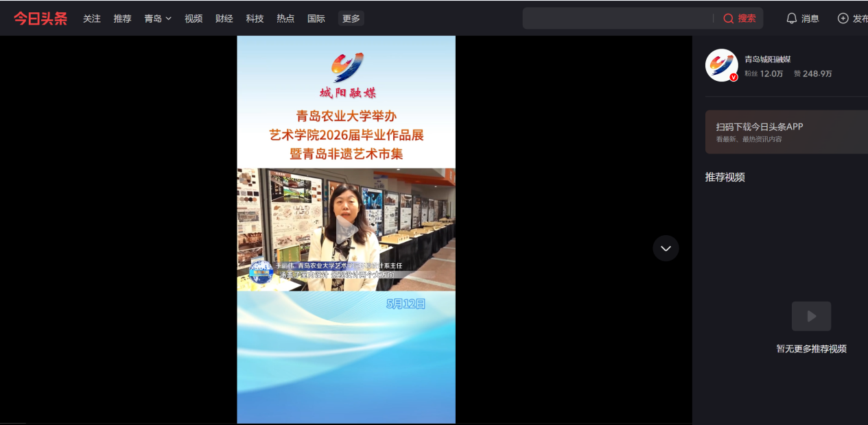Screen dimensions: 868x425
Task: Click the 推荐视频 heading
Action: [x=725, y=177]
